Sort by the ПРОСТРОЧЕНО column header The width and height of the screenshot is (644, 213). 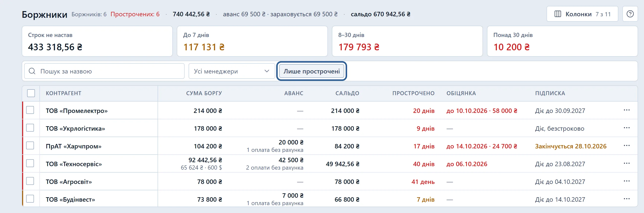pos(413,93)
